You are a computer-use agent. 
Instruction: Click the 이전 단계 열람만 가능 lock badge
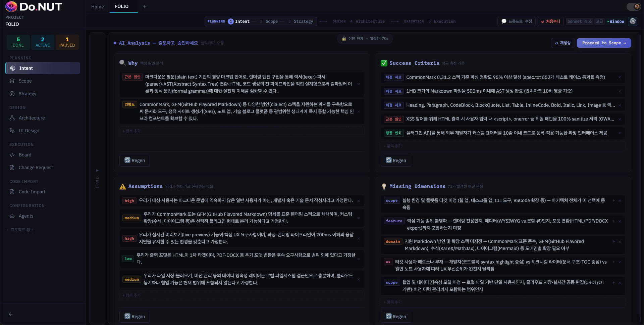click(x=365, y=39)
